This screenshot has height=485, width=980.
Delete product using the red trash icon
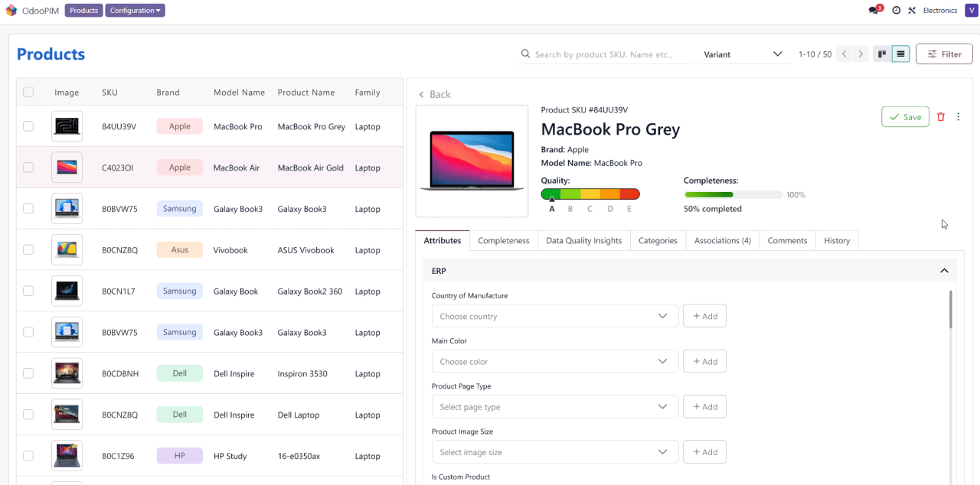tap(941, 117)
